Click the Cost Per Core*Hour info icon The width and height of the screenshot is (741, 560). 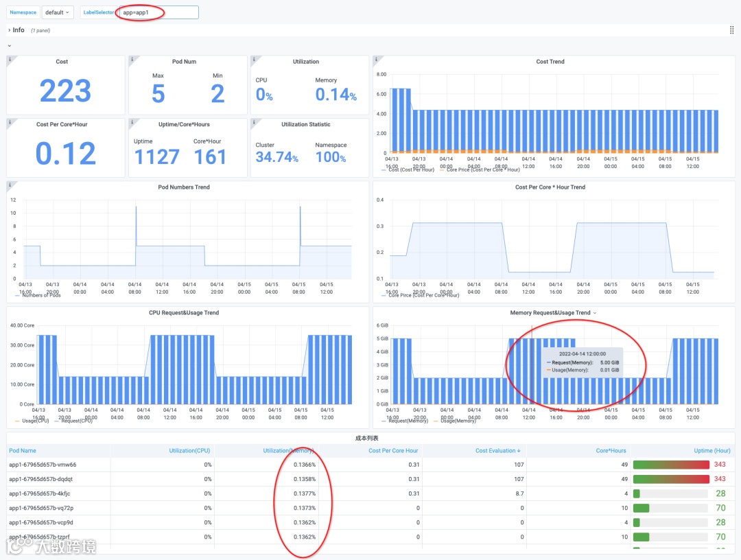pyautogui.click(x=10, y=122)
